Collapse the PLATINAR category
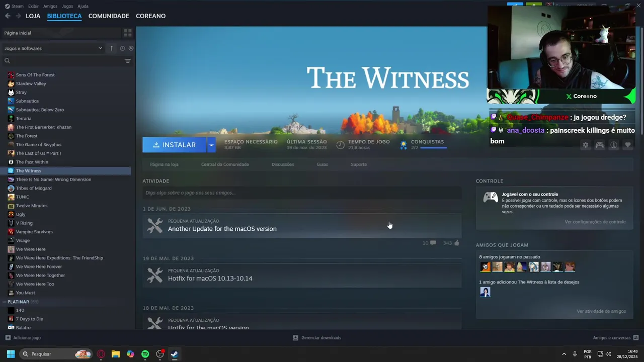 pyautogui.click(x=5, y=302)
